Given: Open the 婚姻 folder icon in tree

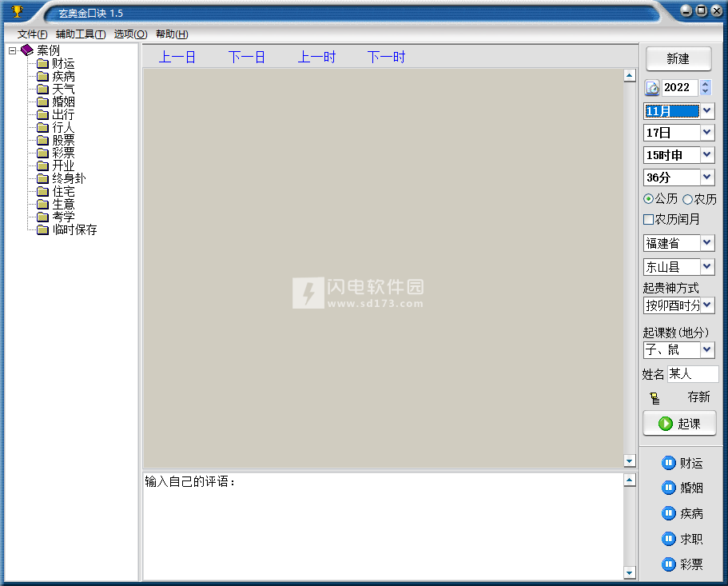Looking at the screenshot, I should tap(42, 102).
